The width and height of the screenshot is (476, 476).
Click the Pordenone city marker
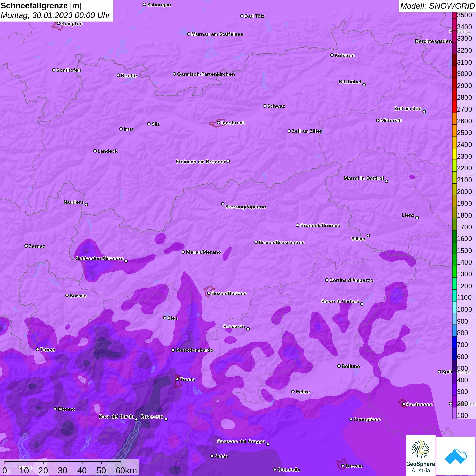pyautogui.click(x=404, y=404)
